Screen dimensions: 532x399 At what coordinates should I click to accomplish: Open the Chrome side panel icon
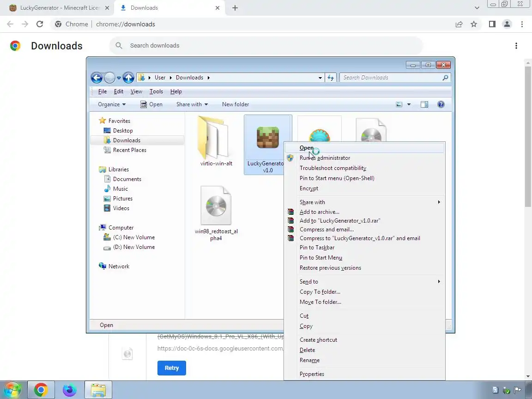pyautogui.click(x=492, y=24)
